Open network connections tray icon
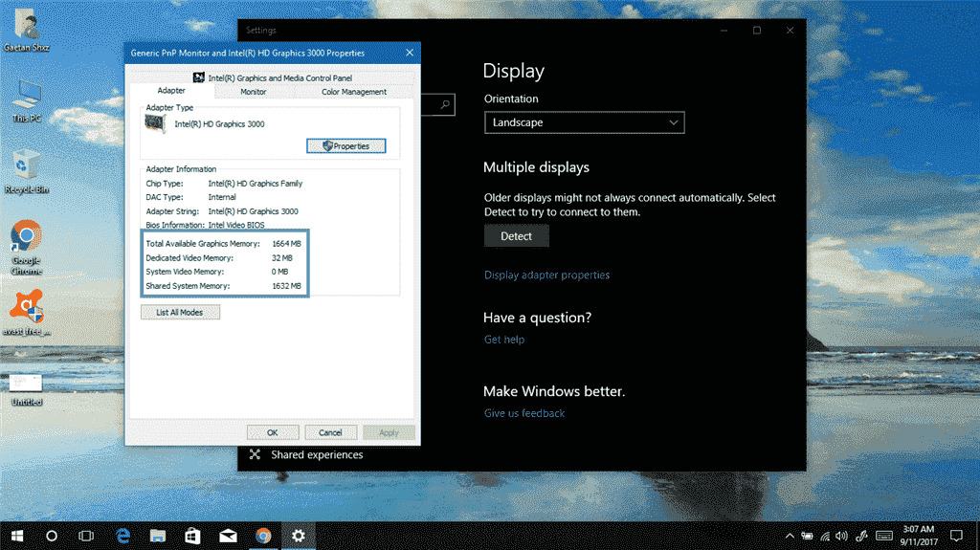The width and height of the screenshot is (980, 550). 825,536
